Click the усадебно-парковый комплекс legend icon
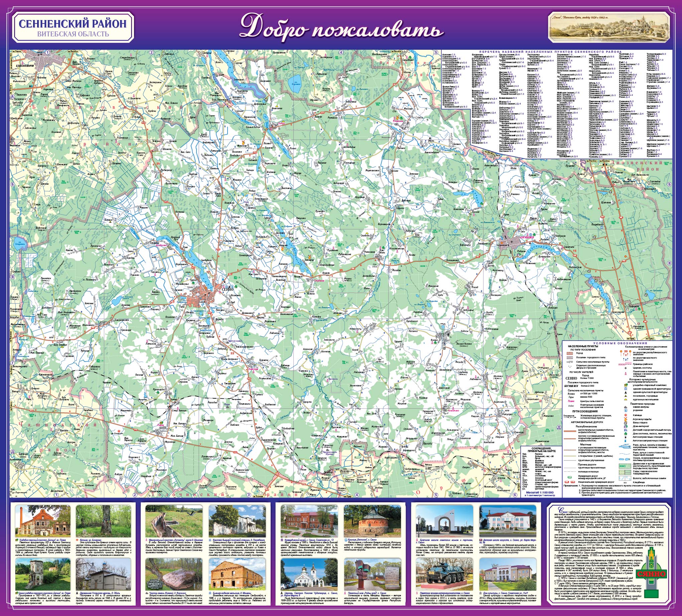This screenshot has height=616, width=682. pos(626,385)
